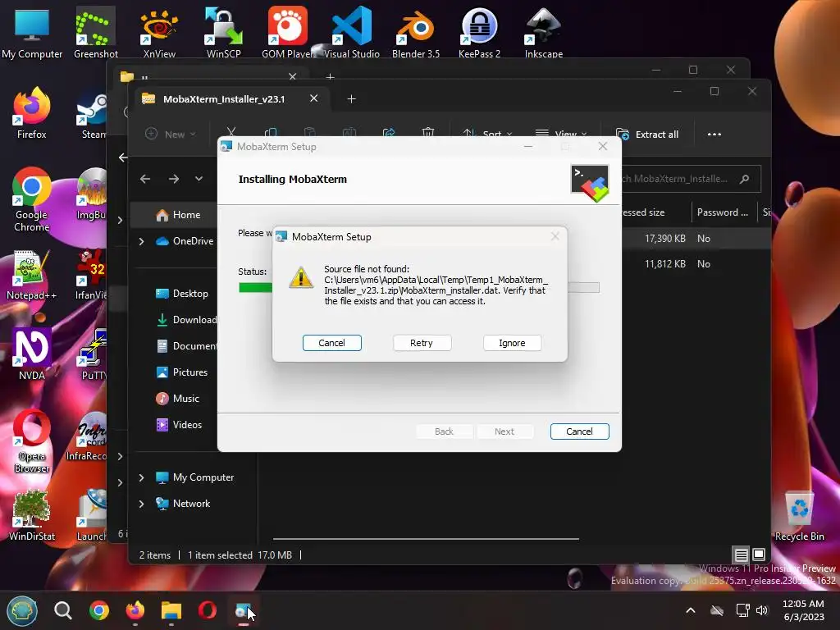The width and height of the screenshot is (840, 630).
Task: Launch Greenshot from the desktop
Action: pyautogui.click(x=95, y=33)
